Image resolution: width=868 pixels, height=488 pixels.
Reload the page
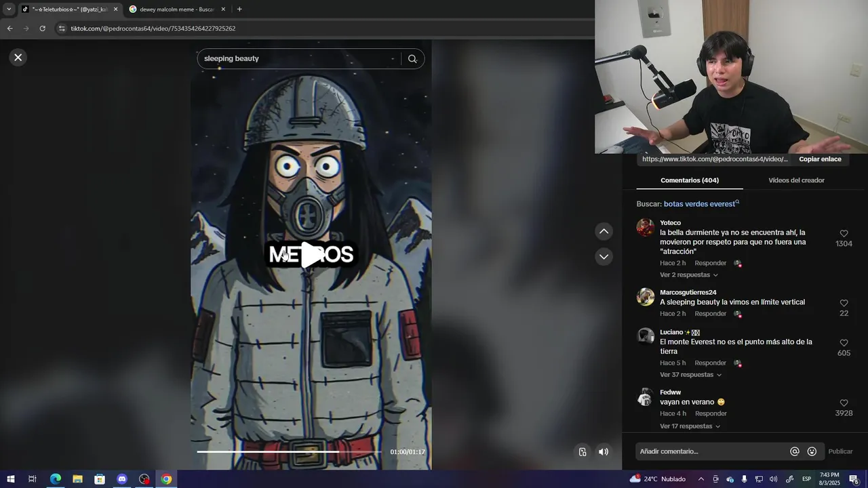pyautogui.click(x=42, y=28)
